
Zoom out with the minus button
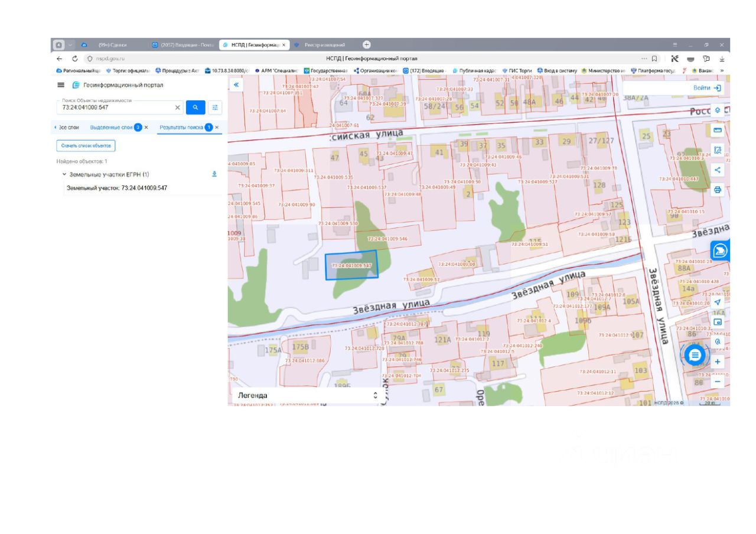click(718, 382)
